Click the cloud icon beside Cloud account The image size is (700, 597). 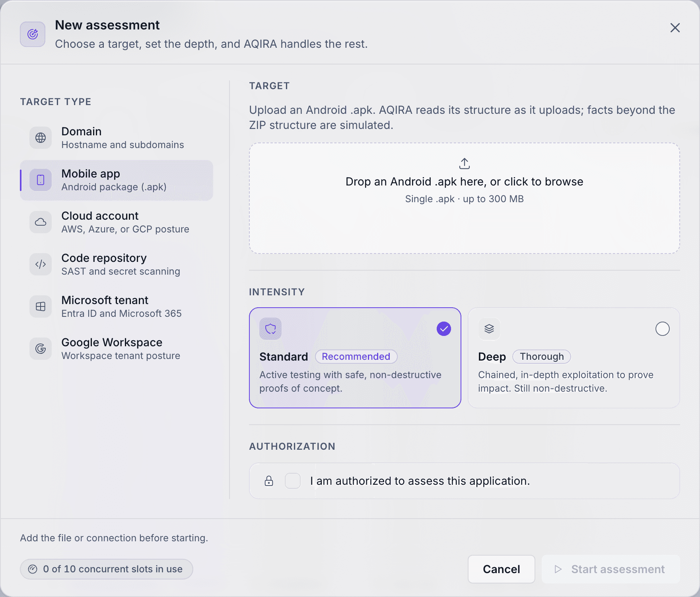click(x=41, y=222)
